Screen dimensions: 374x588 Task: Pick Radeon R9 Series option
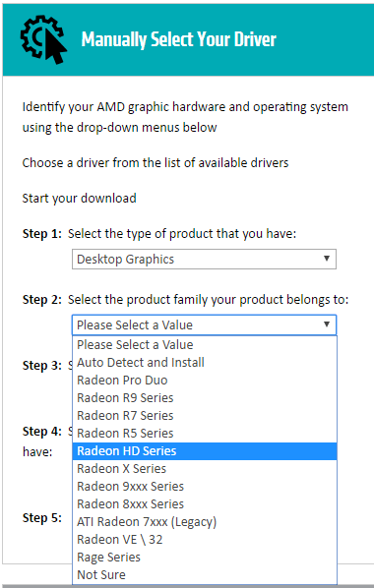(x=205, y=397)
